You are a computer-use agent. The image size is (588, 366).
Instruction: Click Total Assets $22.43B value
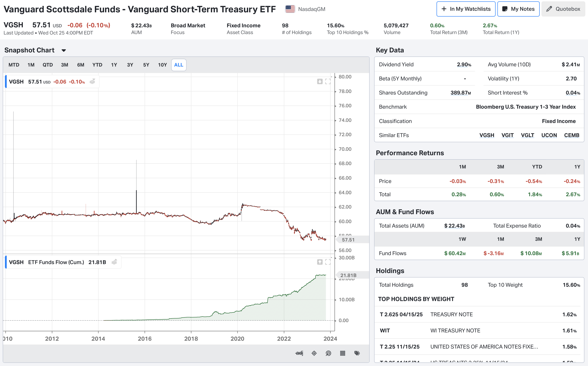[x=454, y=226]
